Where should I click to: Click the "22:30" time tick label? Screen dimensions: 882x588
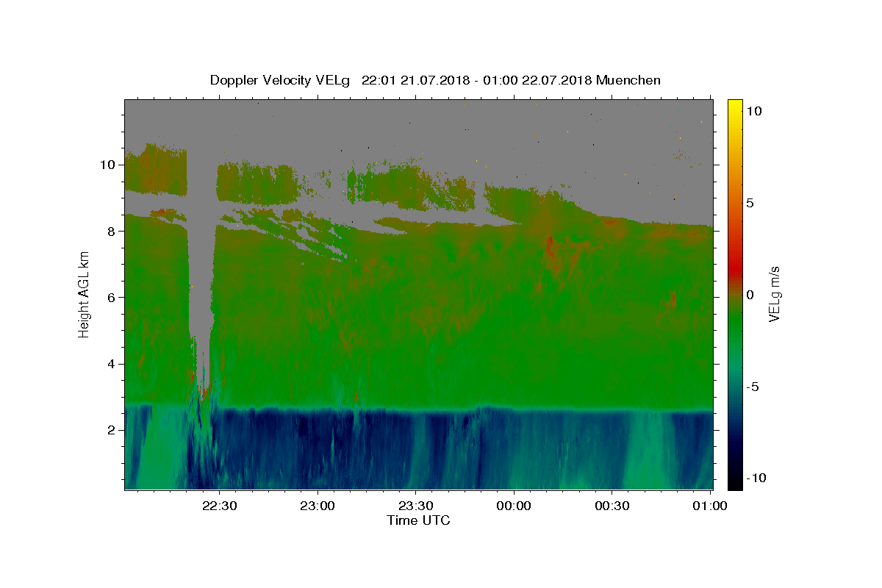click(220, 506)
